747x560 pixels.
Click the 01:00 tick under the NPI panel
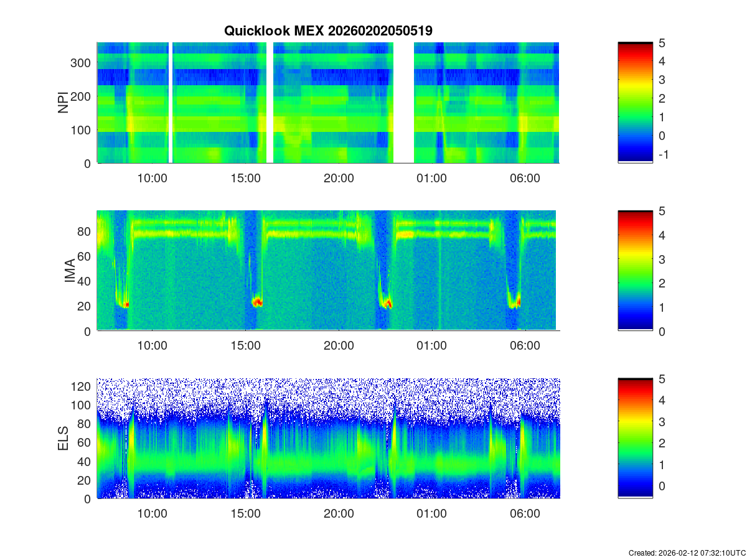point(431,178)
